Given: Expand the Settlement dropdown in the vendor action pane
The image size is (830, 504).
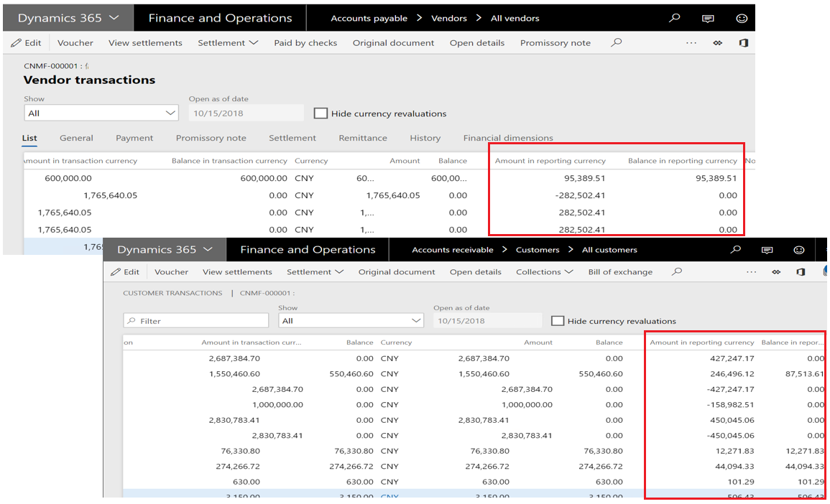Looking at the screenshot, I should click(x=228, y=42).
